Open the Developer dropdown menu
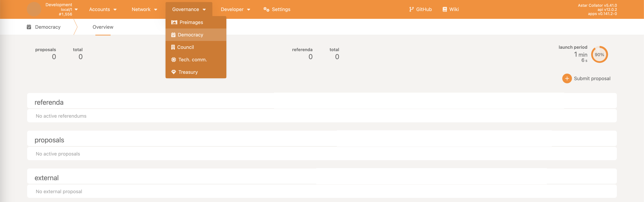644x202 pixels. click(x=235, y=10)
